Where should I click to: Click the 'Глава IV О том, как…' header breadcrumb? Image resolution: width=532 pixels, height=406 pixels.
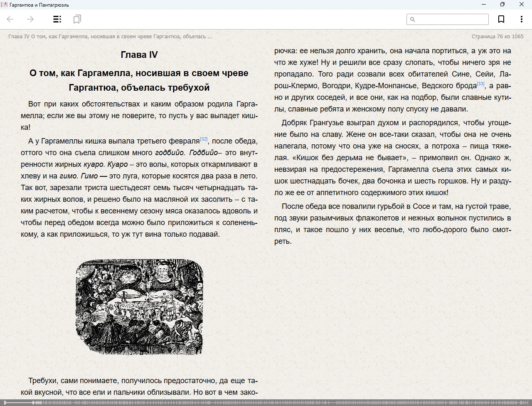coord(110,36)
